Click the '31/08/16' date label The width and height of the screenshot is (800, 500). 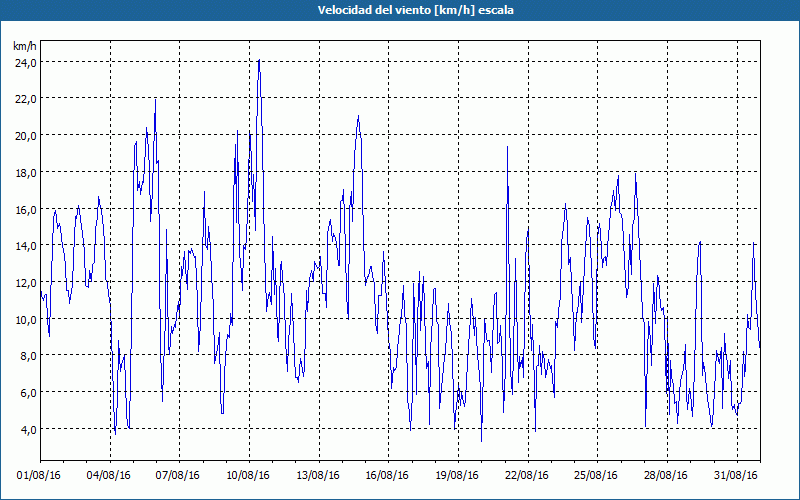[735, 476]
